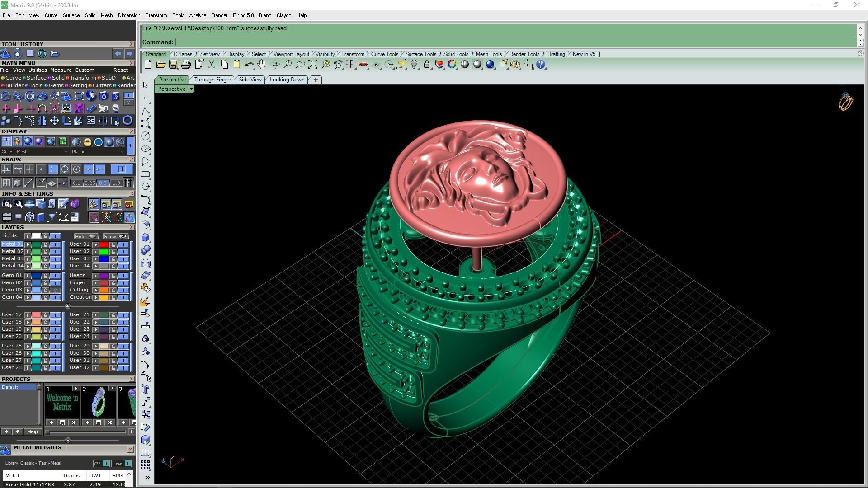Open the Surface menu

pos(71,15)
